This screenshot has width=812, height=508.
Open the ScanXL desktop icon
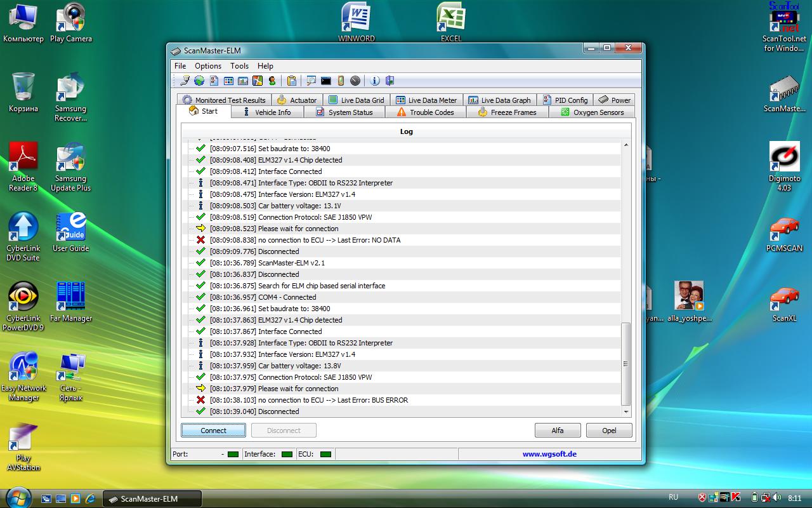(x=784, y=305)
